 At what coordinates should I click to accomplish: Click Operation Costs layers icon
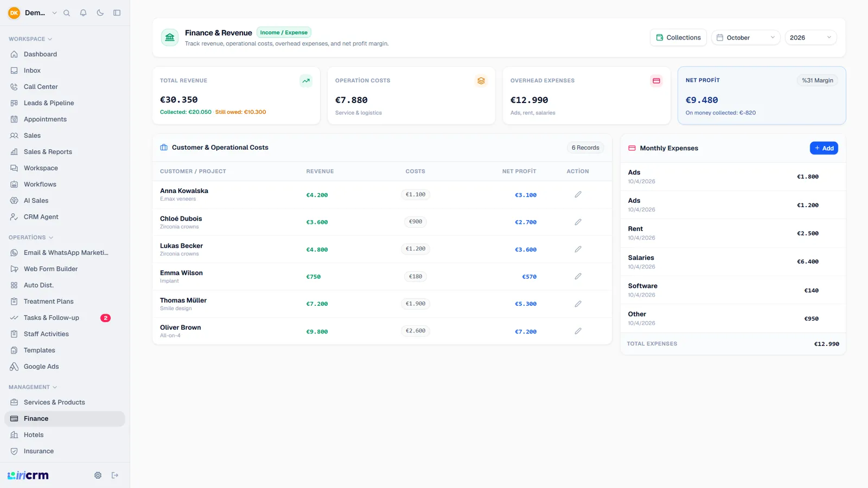tap(481, 81)
